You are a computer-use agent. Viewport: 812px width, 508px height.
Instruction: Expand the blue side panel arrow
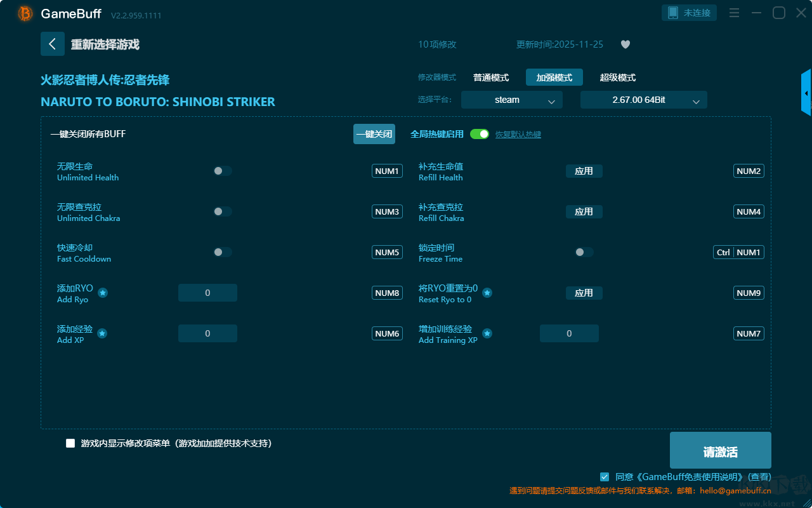point(806,93)
